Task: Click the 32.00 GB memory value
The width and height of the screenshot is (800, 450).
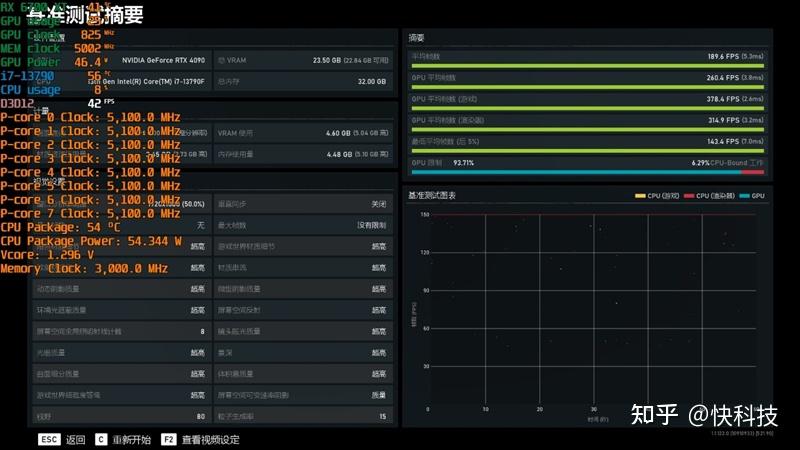Action: pos(372,82)
